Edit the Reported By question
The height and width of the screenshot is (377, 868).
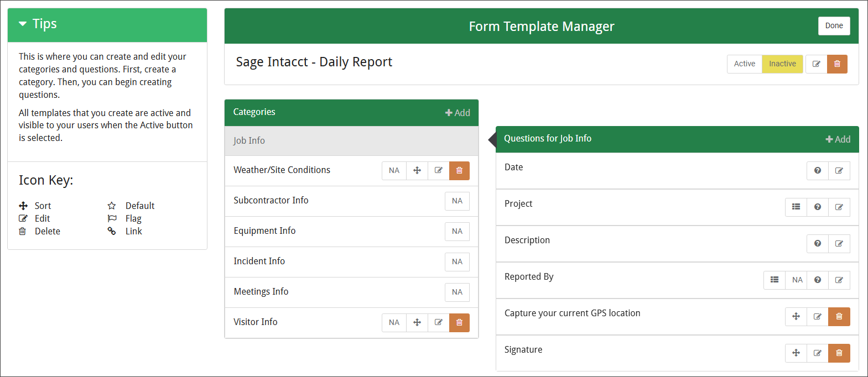point(839,280)
